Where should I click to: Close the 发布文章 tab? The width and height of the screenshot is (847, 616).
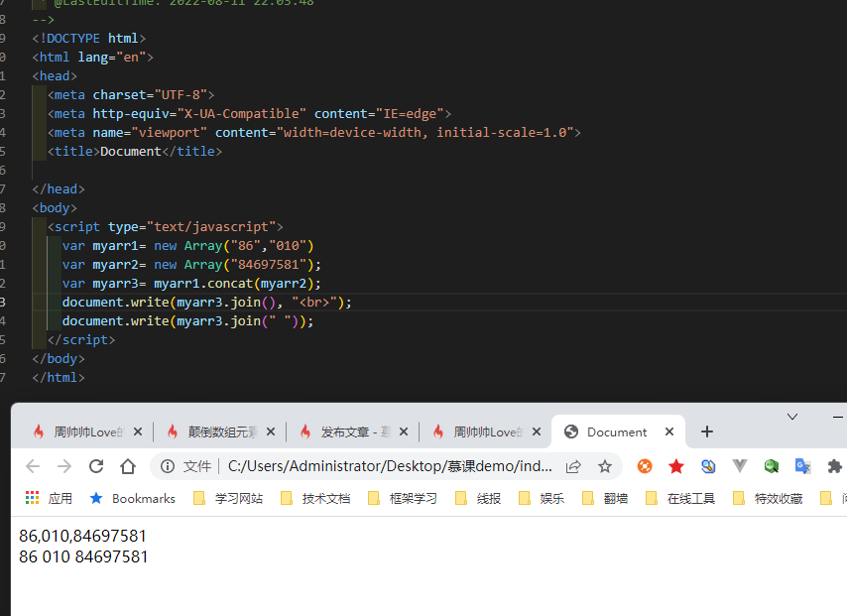(x=404, y=431)
